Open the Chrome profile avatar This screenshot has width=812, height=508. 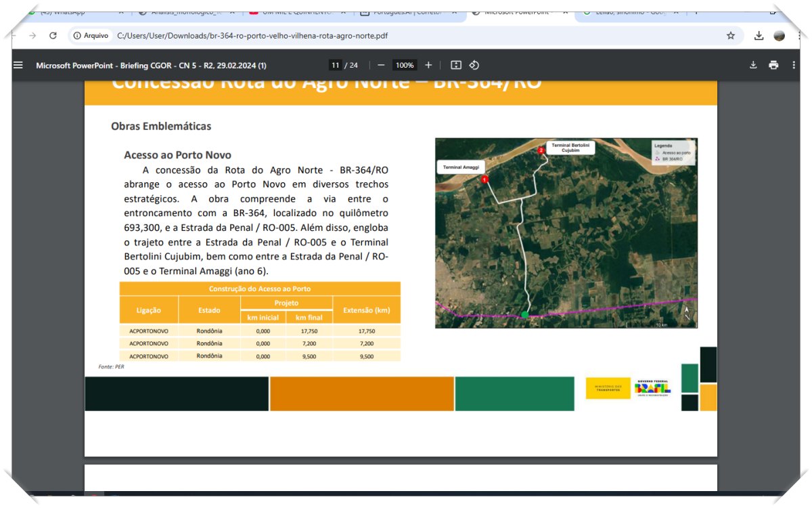[780, 35]
